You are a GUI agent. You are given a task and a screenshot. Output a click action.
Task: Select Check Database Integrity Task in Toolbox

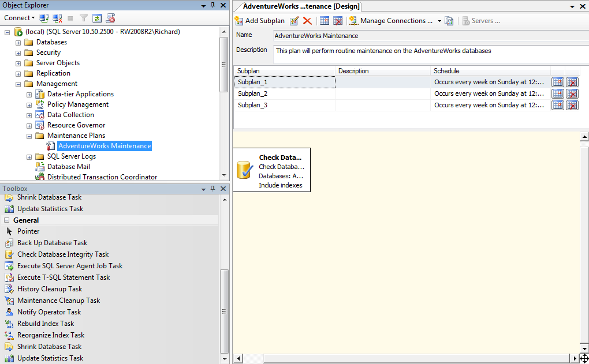(x=63, y=254)
